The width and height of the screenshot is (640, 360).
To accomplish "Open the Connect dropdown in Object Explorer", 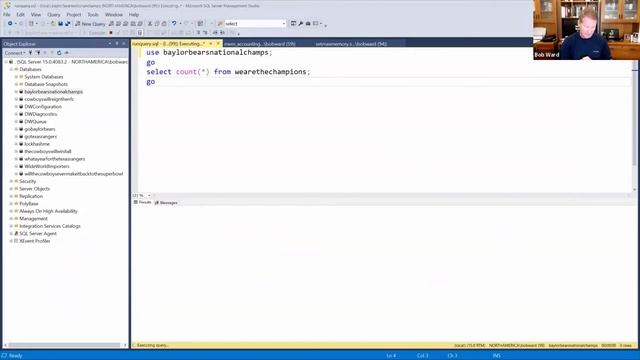I will tap(15, 53).
